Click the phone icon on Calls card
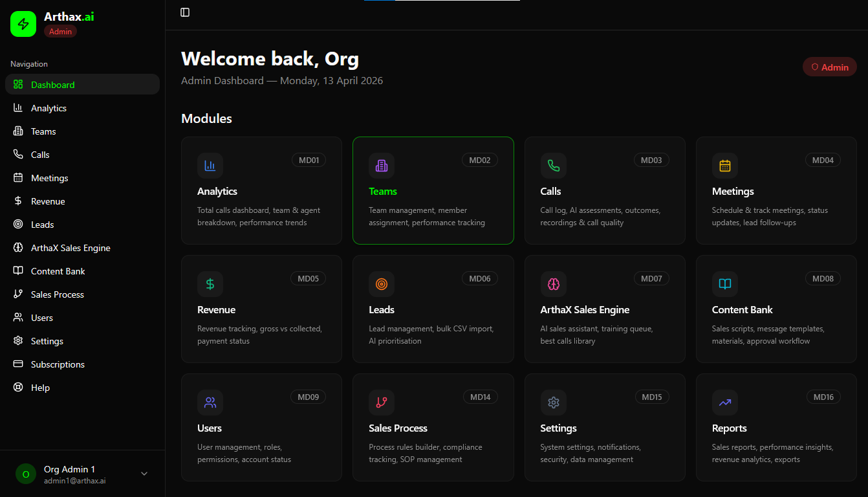 click(553, 166)
